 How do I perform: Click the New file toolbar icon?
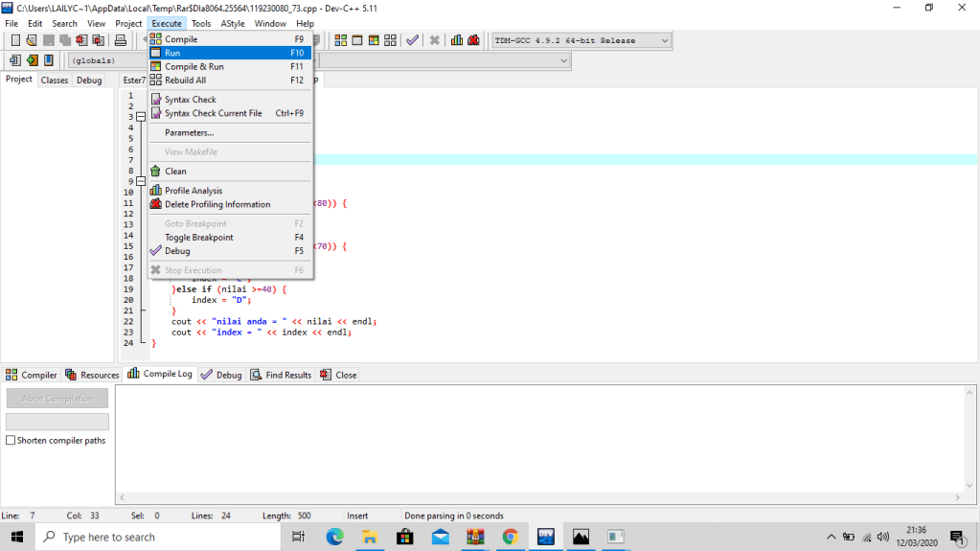click(x=15, y=40)
